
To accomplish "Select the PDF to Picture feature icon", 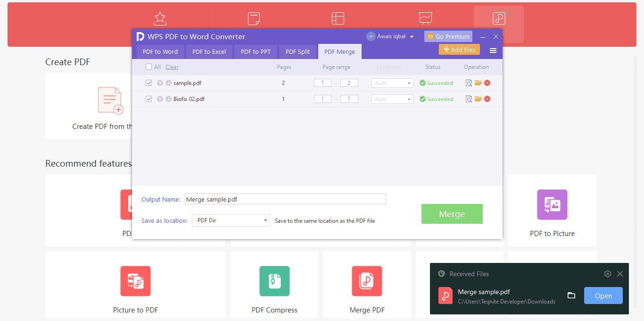I will (552, 205).
